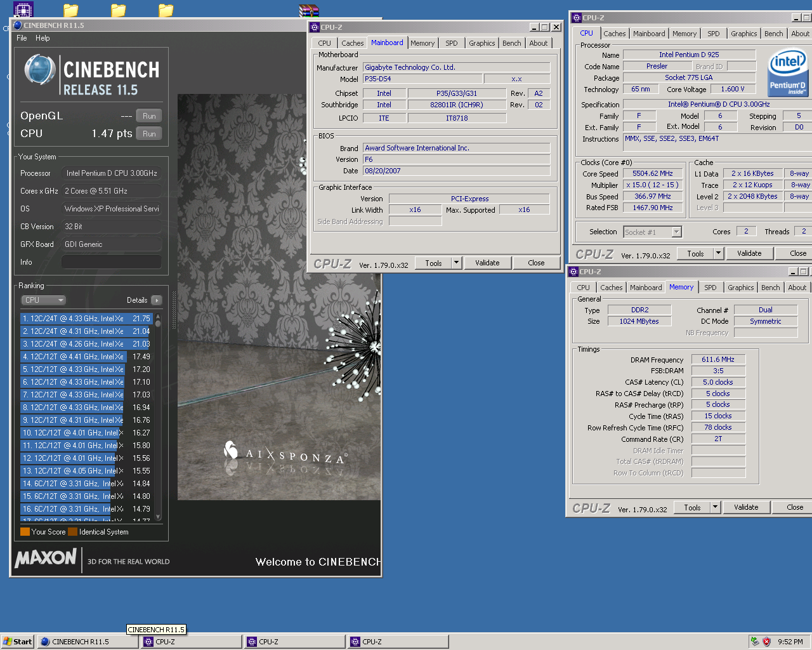
Task: Select ranking row 4 scoring 17.49
Action: [x=86, y=357]
